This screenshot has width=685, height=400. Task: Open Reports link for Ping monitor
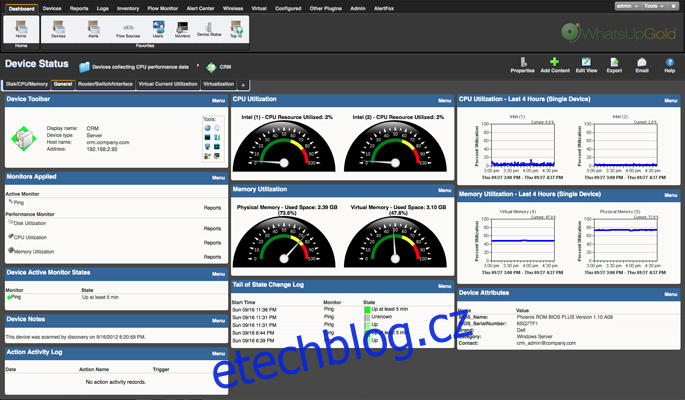pyautogui.click(x=212, y=208)
